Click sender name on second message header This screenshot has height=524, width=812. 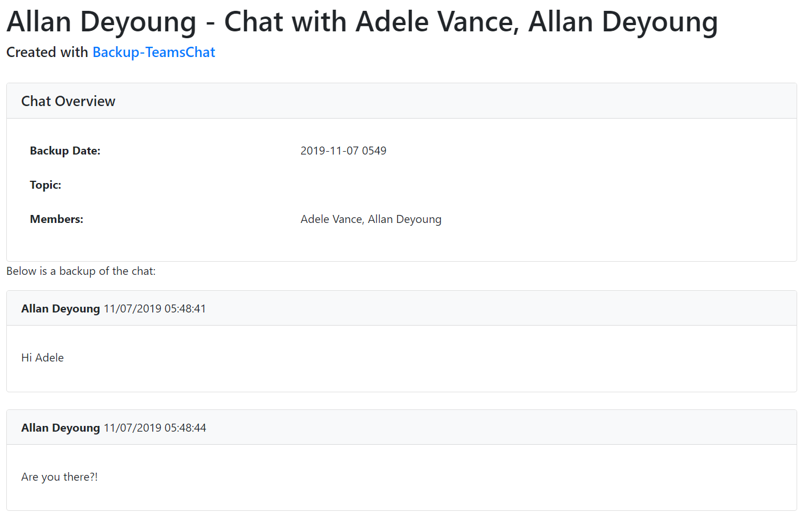(x=60, y=428)
